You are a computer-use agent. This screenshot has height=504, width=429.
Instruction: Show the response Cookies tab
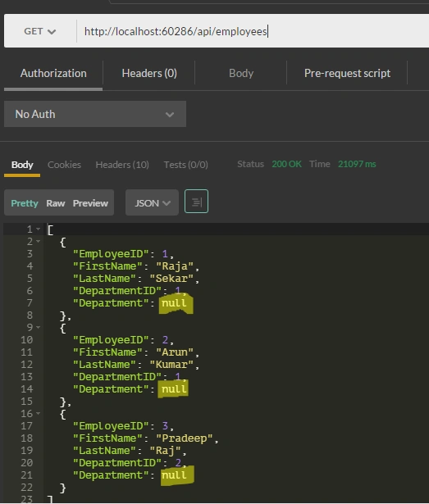tap(64, 165)
